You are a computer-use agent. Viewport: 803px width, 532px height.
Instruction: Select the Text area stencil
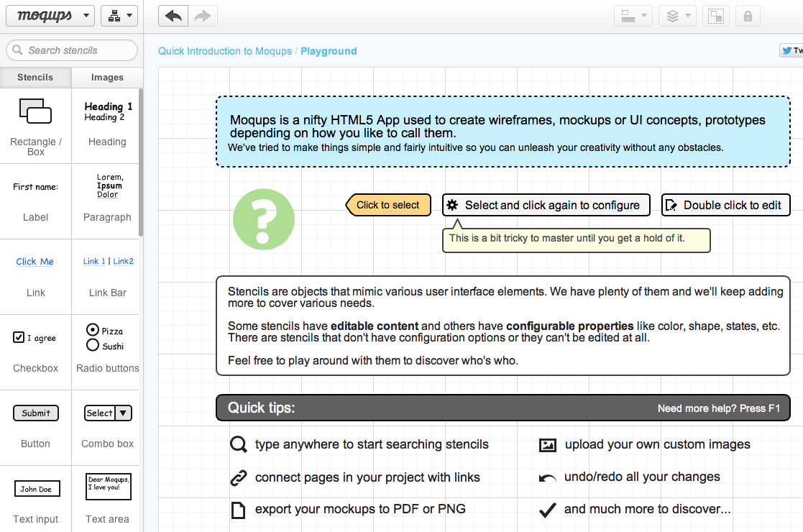click(107, 499)
